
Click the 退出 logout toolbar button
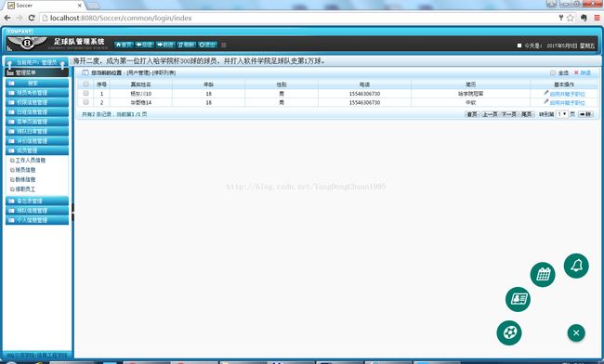207,45
